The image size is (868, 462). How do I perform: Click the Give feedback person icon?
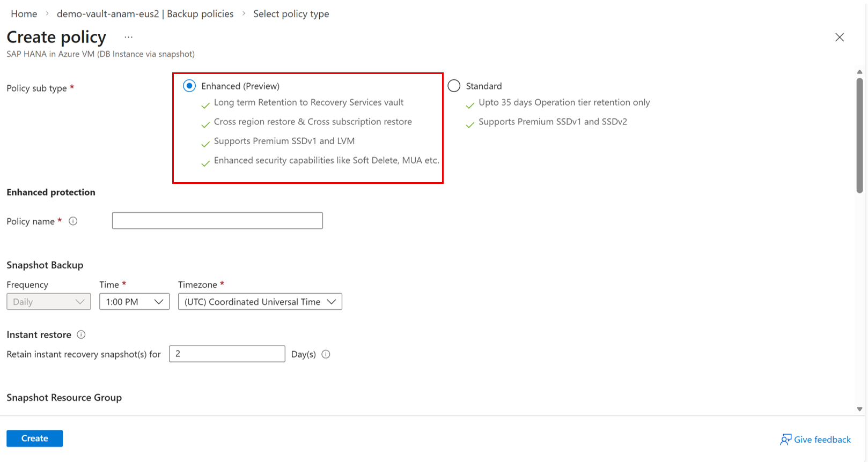785,439
